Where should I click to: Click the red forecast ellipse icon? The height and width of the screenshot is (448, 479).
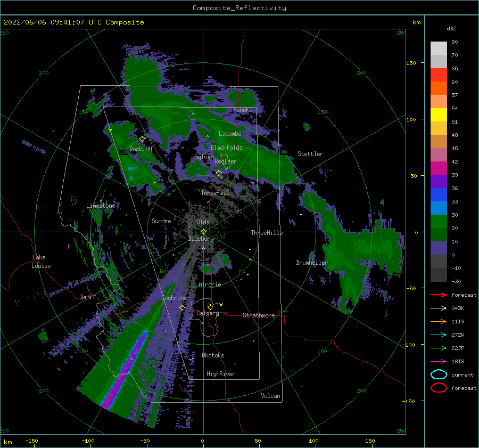tap(439, 388)
